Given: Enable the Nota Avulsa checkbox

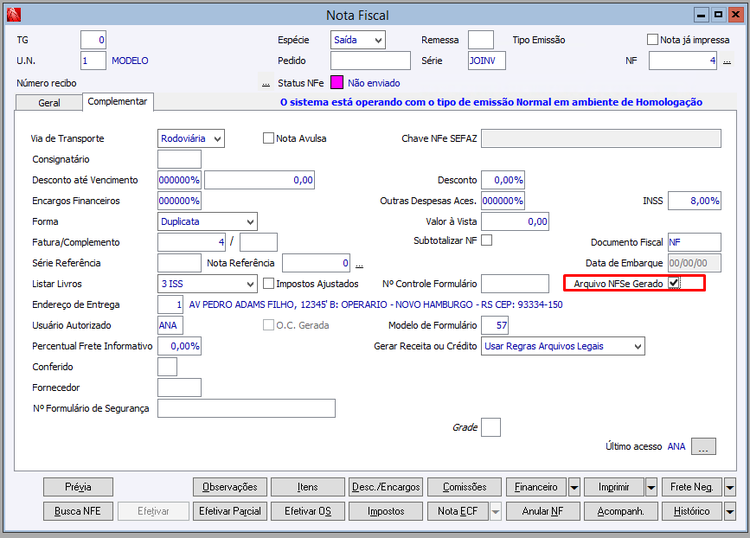Looking at the screenshot, I should click(x=269, y=138).
